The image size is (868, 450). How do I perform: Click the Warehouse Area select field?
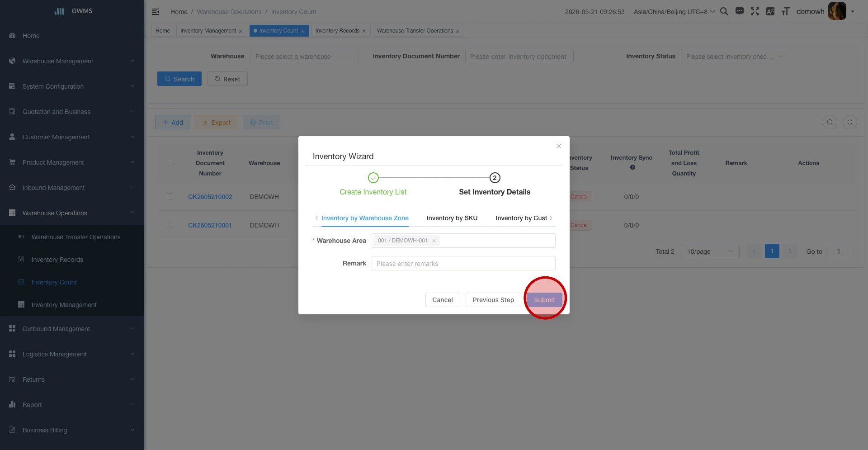click(463, 241)
